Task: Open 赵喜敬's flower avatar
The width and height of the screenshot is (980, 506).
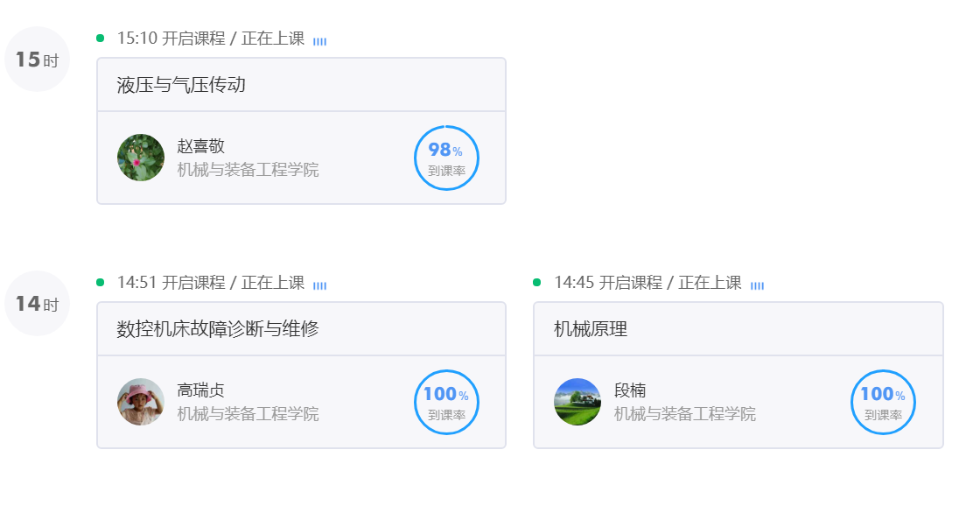Action: coord(141,158)
